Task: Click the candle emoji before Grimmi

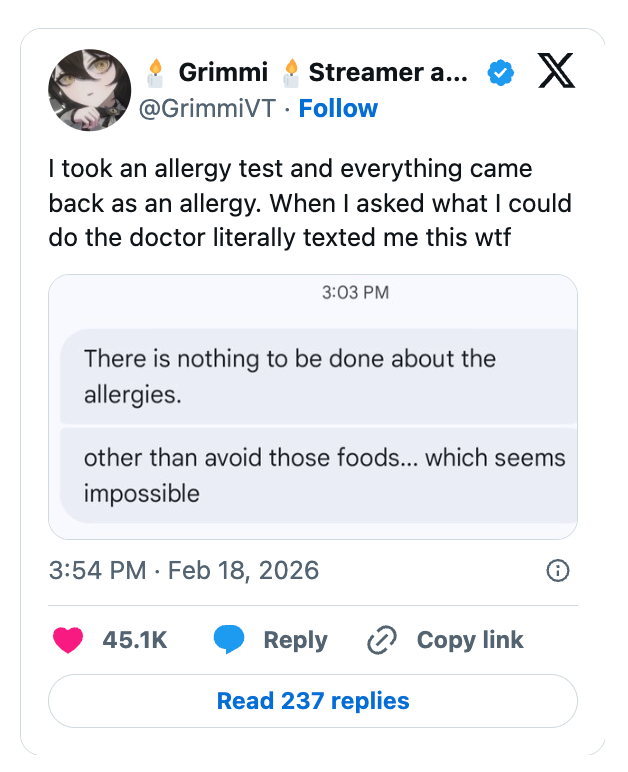Action: click(x=155, y=72)
